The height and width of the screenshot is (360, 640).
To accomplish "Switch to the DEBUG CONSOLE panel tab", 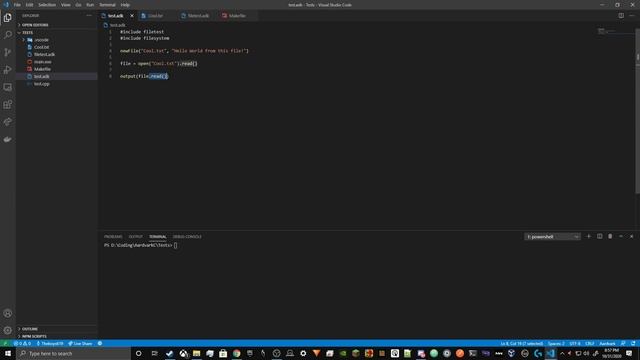I will pos(187,237).
